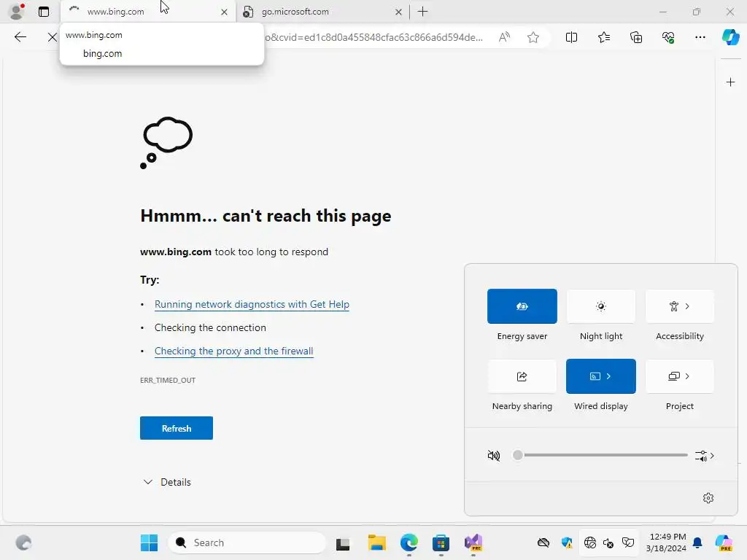The height and width of the screenshot is (560, 747).
Task: Open Collections panel
Action: pos(636,37)
